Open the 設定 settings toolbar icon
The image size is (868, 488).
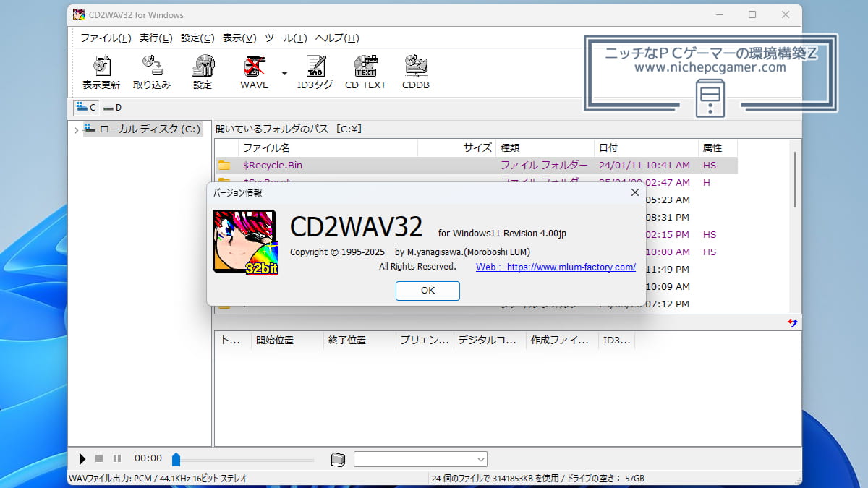tap(203, 72)
